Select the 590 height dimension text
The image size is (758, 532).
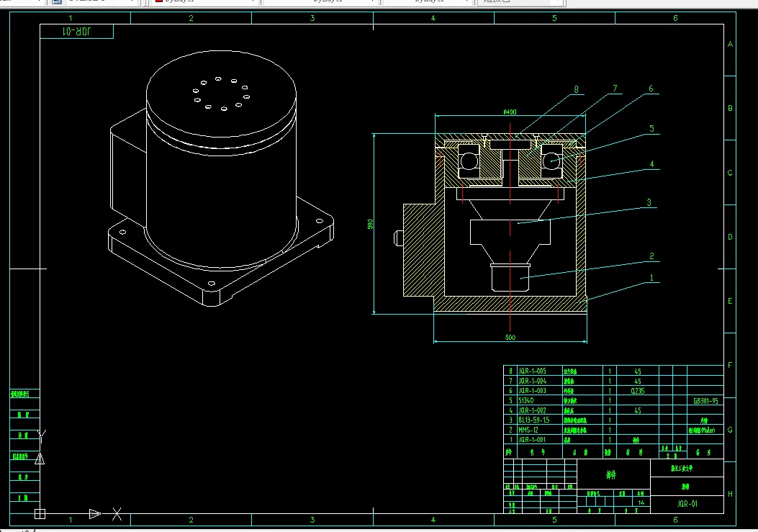click(371, 225)
